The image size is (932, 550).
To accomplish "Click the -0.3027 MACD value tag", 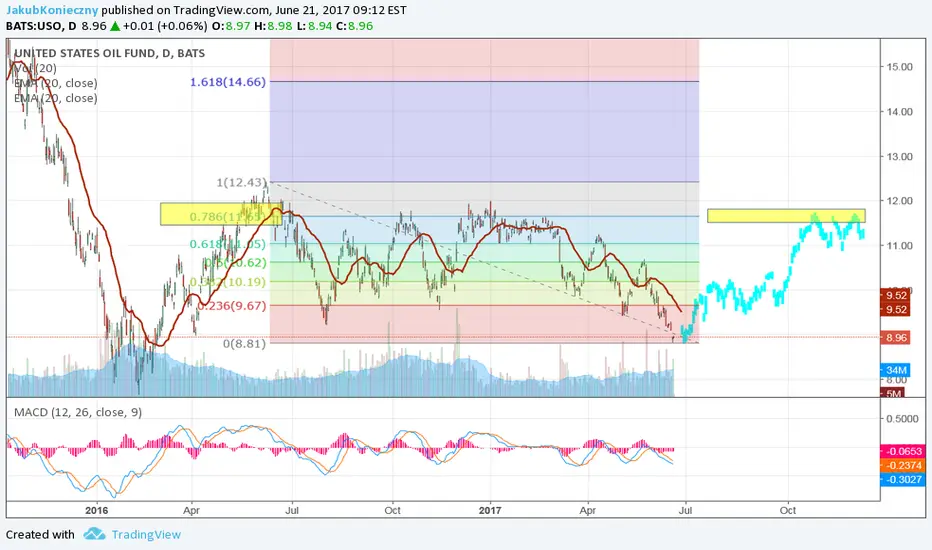I will tap(903, 480).
